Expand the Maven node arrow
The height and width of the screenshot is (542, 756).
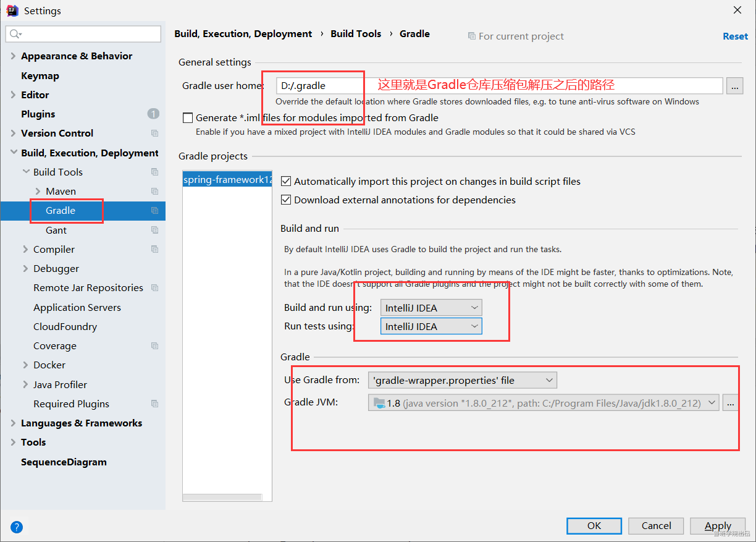38,192
